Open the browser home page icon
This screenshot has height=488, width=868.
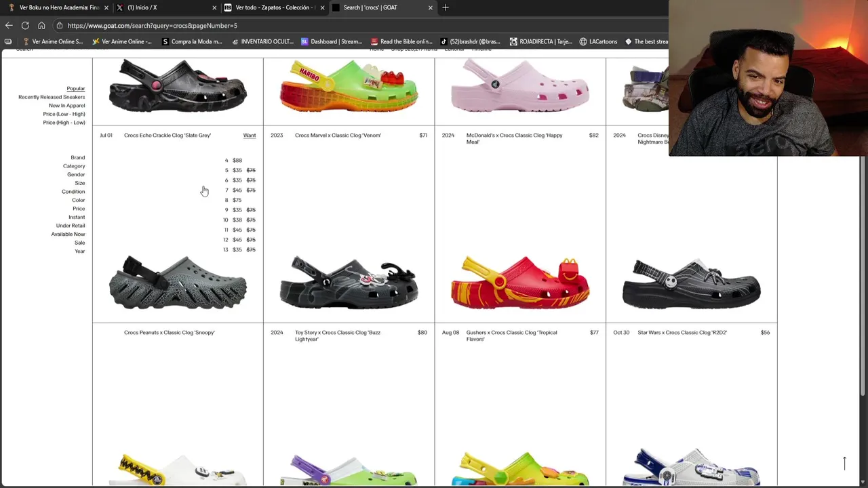pos(41,25)
